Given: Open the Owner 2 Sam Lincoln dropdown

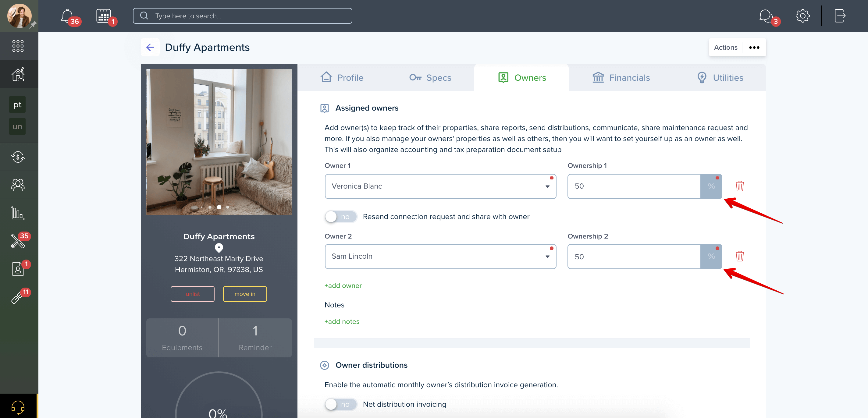Looking at the screenshot, I should click(440, 256).
